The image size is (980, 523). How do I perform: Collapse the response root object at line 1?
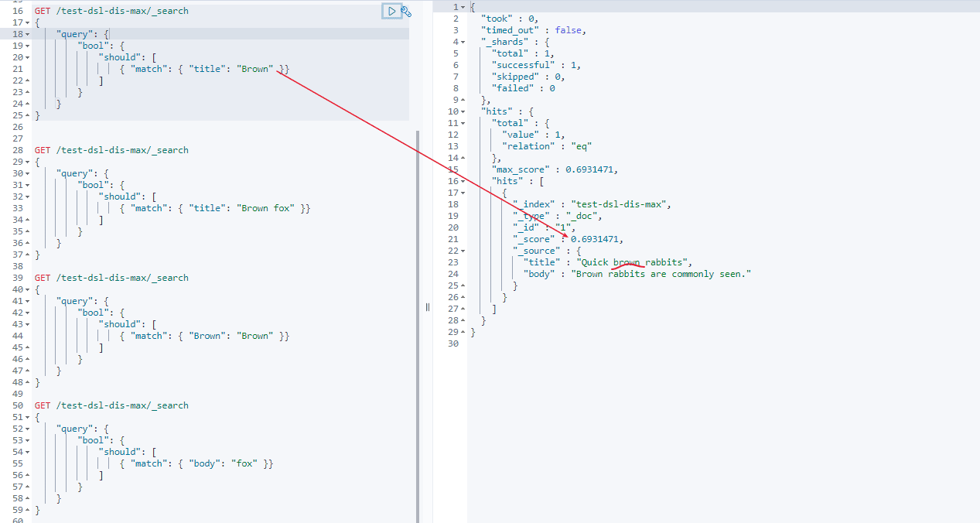[x=463, y=7]
